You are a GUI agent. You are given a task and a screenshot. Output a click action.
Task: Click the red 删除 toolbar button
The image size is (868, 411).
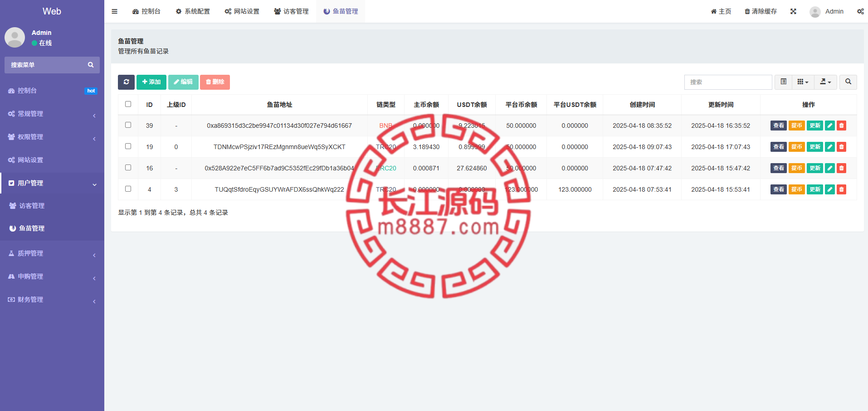coord(215,82)
